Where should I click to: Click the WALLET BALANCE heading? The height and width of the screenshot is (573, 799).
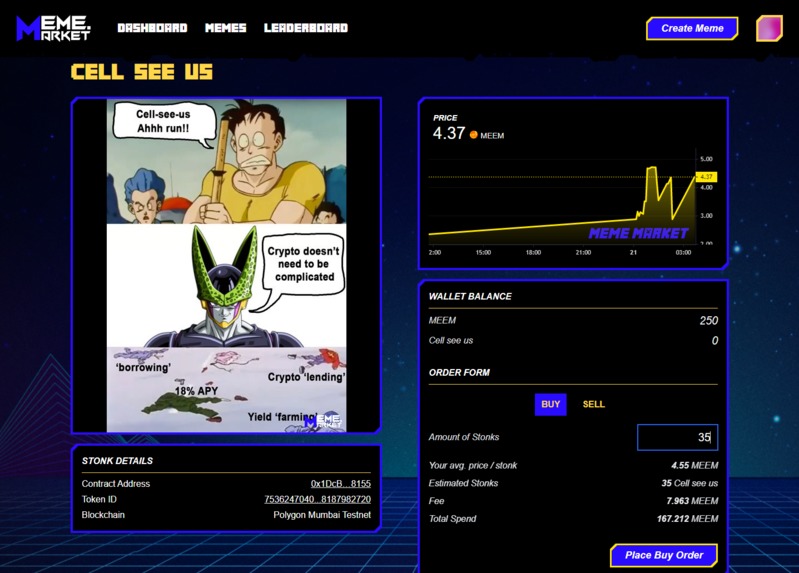pyautogui.click(x=470, y=297)
